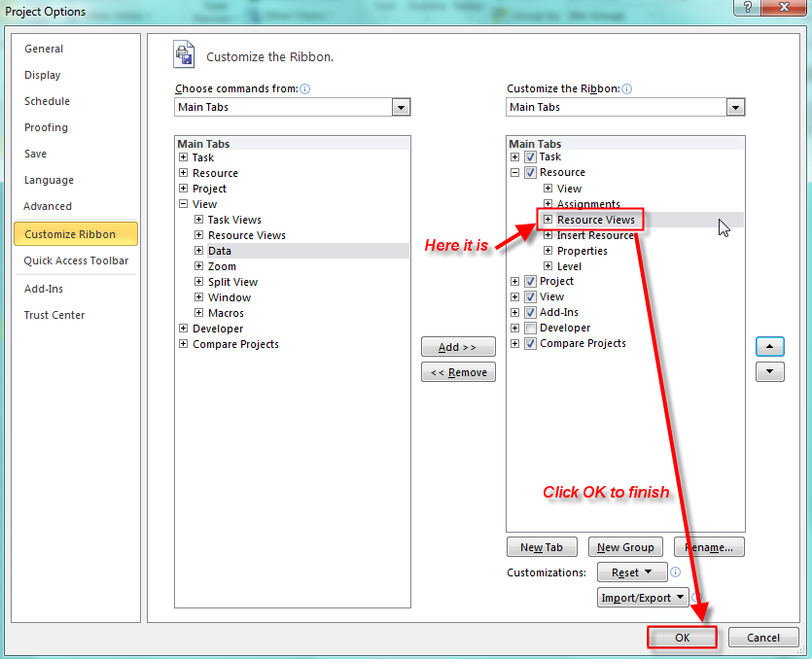Enable the Developer tab checkbox
812x659 pixels.
[530, 328]
